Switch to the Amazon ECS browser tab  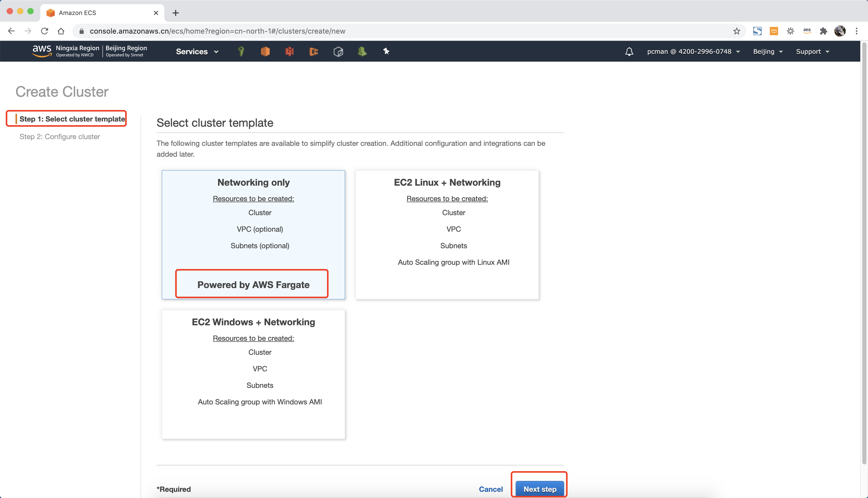coord(102,13)
